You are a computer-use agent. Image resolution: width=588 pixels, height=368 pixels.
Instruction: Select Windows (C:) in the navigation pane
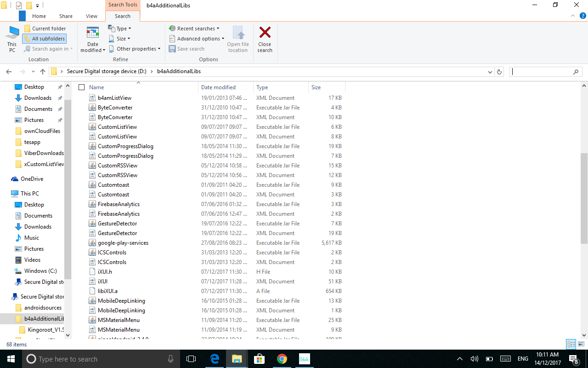click(36, 271)
